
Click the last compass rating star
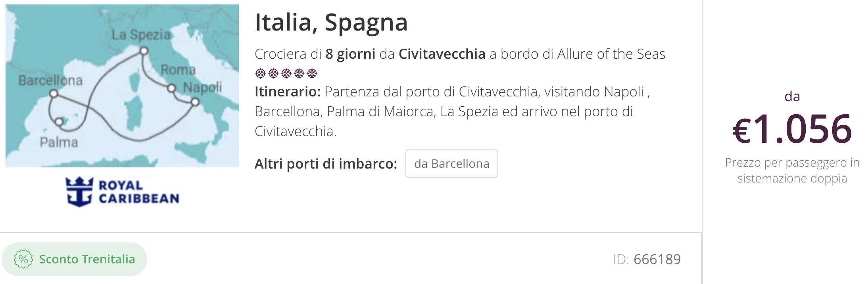[x=312, y=73]
